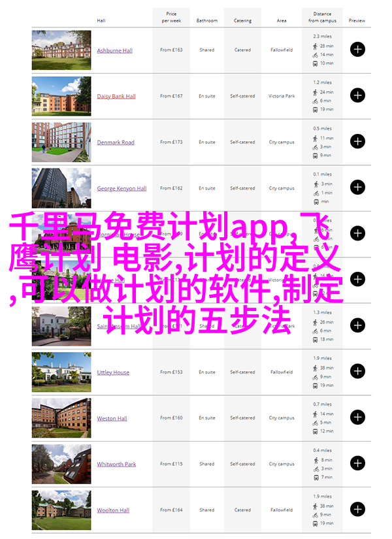Viewport: 392px width, 539px height.
Task: Click the George Kenyon Hall building photo
Action: (x=61, y=188)
